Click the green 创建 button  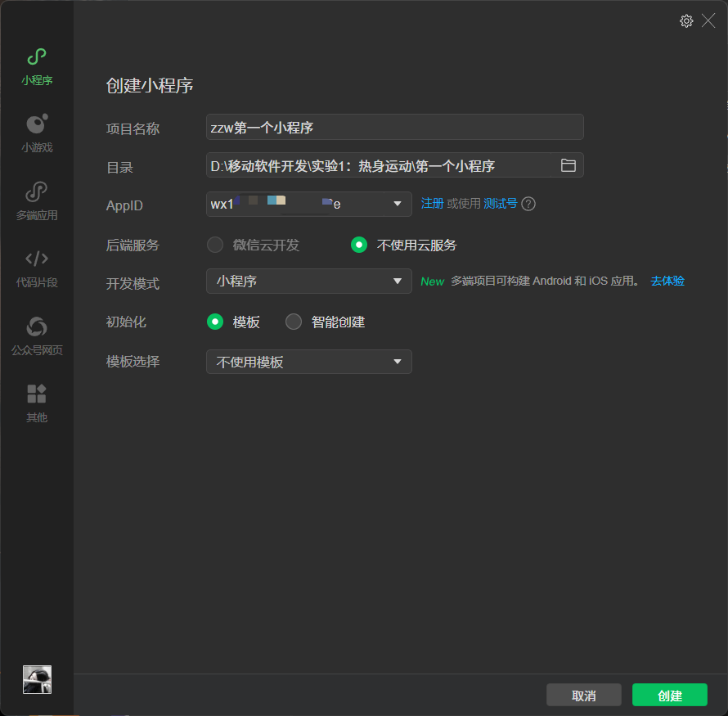tap(669, 695)
